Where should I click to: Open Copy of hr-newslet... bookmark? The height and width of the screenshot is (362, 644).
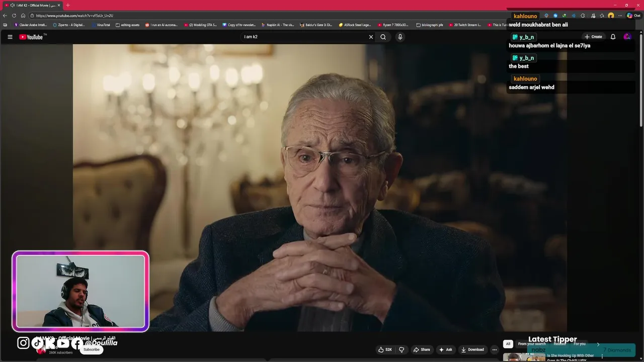(239, 25)
